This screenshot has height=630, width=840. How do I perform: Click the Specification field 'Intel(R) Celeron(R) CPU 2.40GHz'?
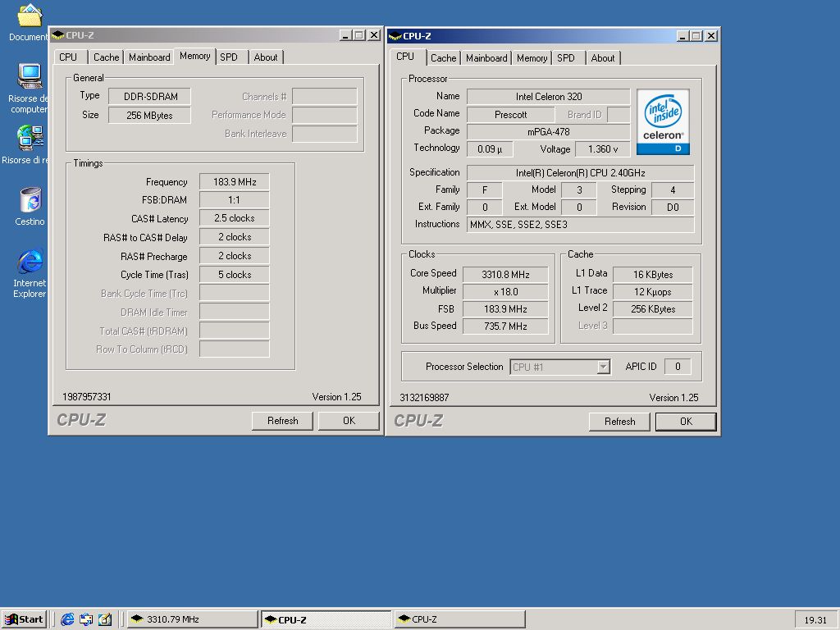tap(580, 173)
